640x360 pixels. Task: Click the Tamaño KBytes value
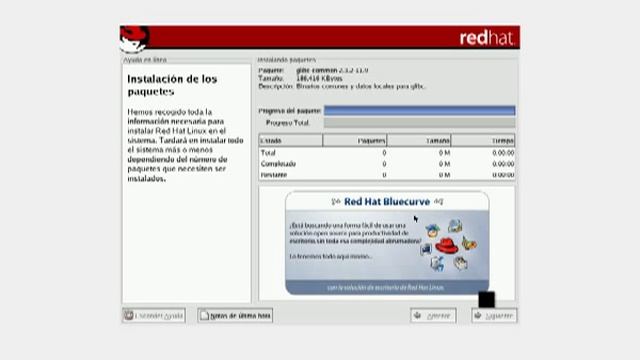click(319, 78)
